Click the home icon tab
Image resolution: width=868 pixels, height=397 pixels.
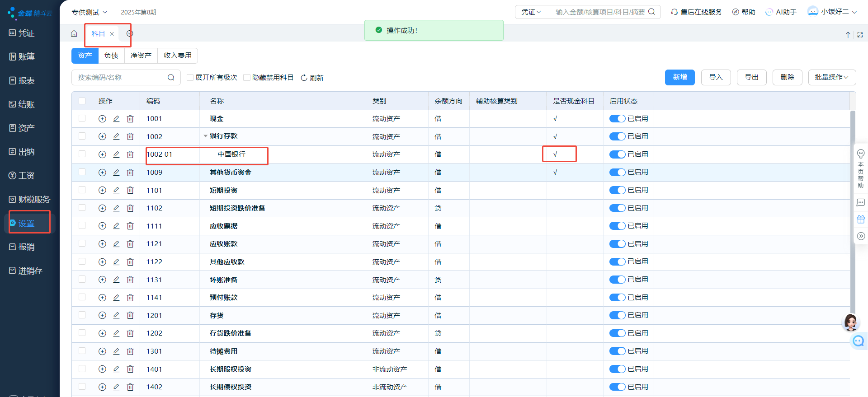(x=74, y=33)
